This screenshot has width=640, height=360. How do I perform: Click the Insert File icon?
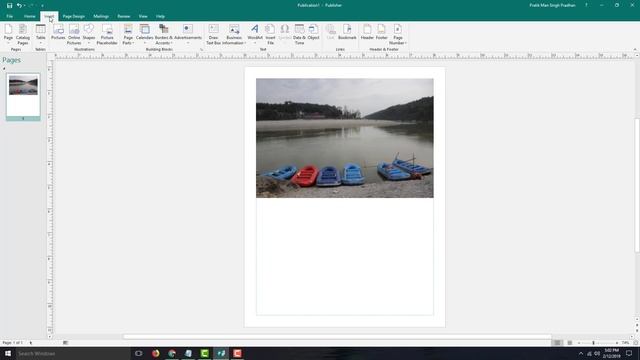tap(270, 34)
